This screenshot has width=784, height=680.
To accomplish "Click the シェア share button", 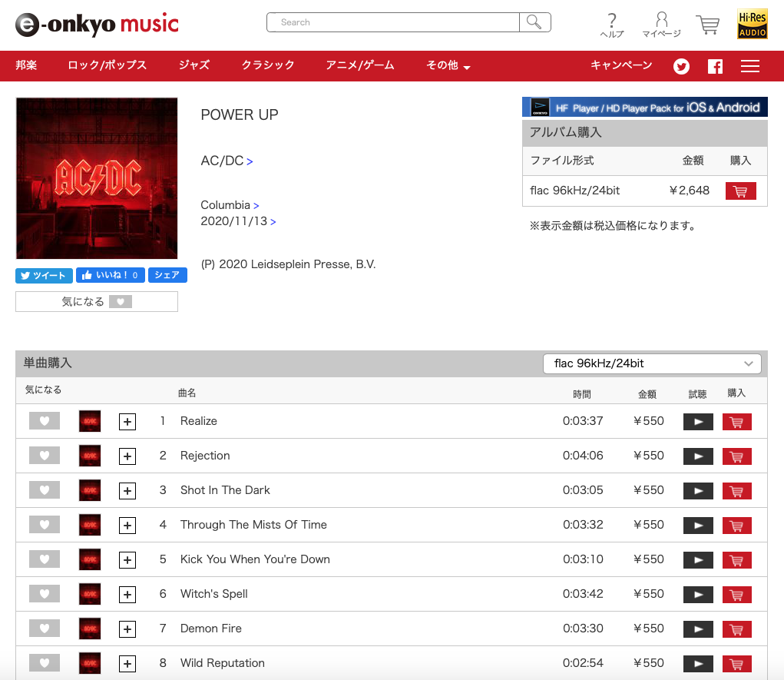I will [x=167, y=275].
